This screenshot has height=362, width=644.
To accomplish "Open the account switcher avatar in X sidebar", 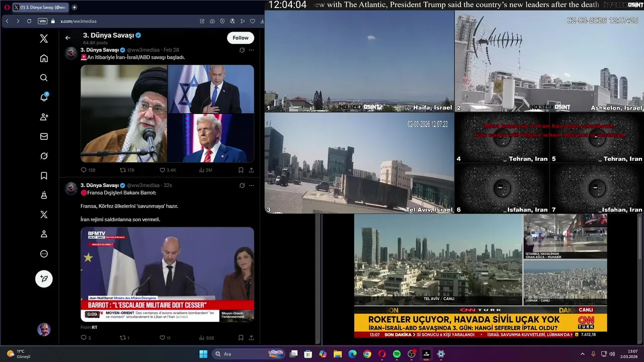I will (x=44, y=330).
